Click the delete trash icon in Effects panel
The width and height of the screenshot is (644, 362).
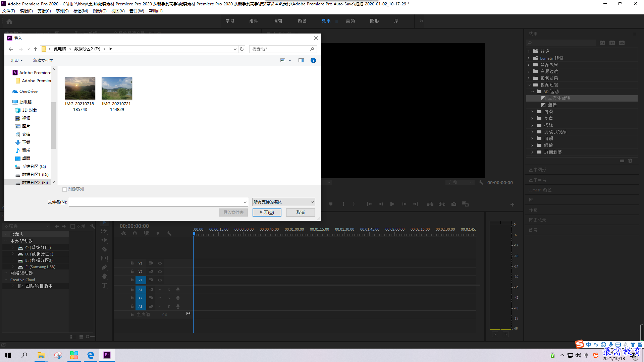[x=630, y=161]
